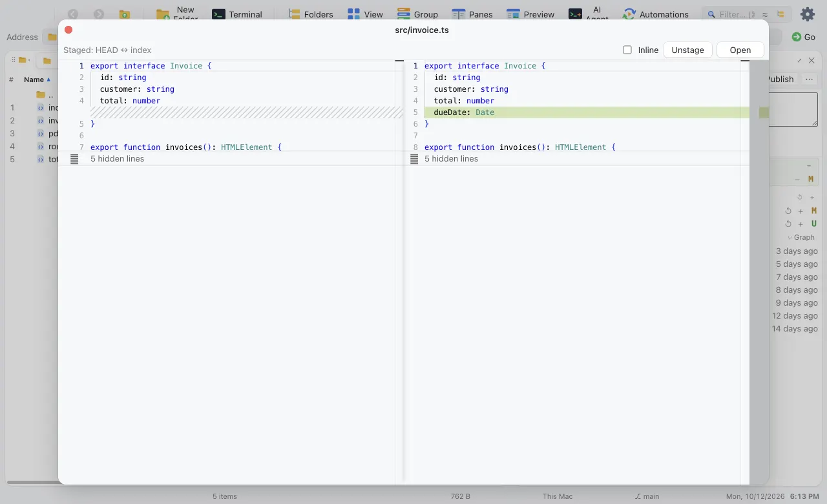Open the git panel more options (···)
The width and height of the screenshot is (827, 504).
coord(809,79)
